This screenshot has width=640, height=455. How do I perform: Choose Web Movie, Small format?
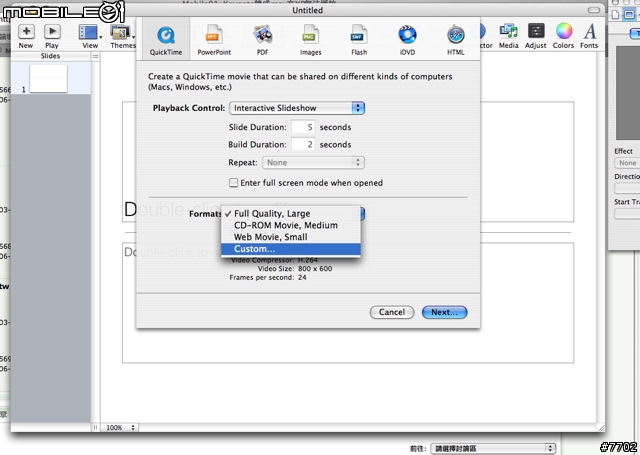pyautogui.click(x=291, y=237)
